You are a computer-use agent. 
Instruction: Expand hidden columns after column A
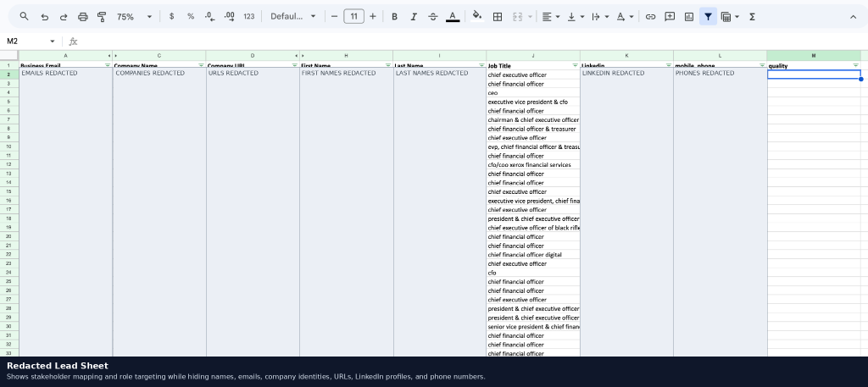(109, 56)
